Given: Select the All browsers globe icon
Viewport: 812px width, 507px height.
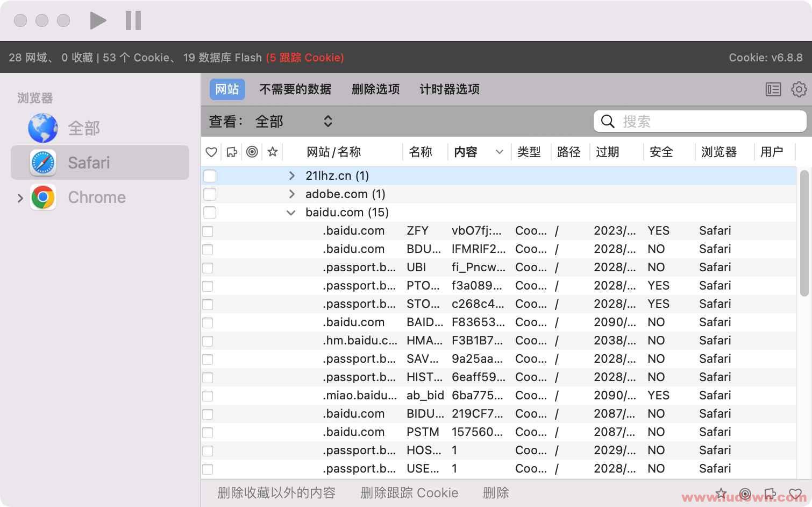Looking at the screenshot, I should [x=43, y=128].
